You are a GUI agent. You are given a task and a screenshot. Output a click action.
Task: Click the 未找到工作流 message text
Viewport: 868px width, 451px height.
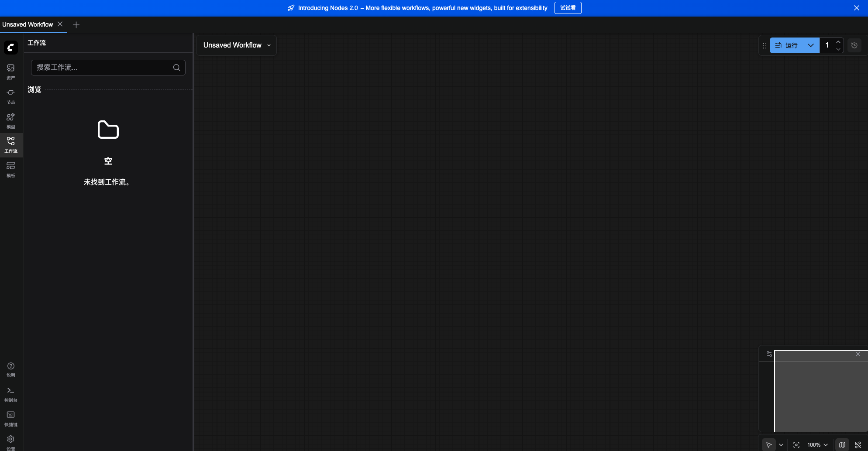tap(107, 182)
